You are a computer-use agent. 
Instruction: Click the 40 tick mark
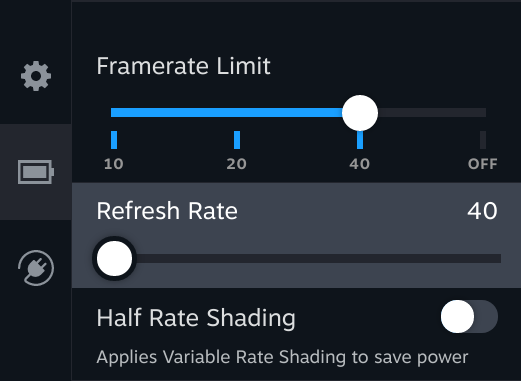[x=360, y=140]
